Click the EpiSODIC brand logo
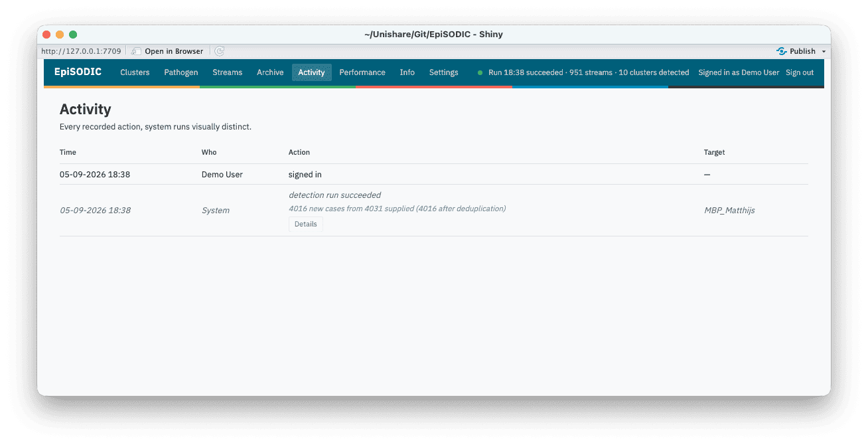Screen dimensions: 868x445 [78, 72]
